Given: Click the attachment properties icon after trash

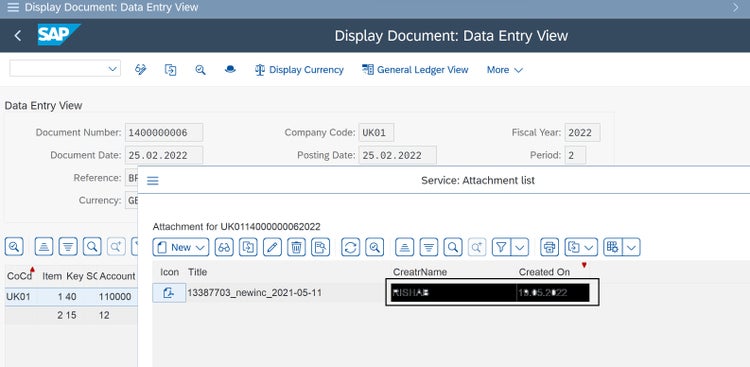Looking at the screenshot, I should pos(320,247).
